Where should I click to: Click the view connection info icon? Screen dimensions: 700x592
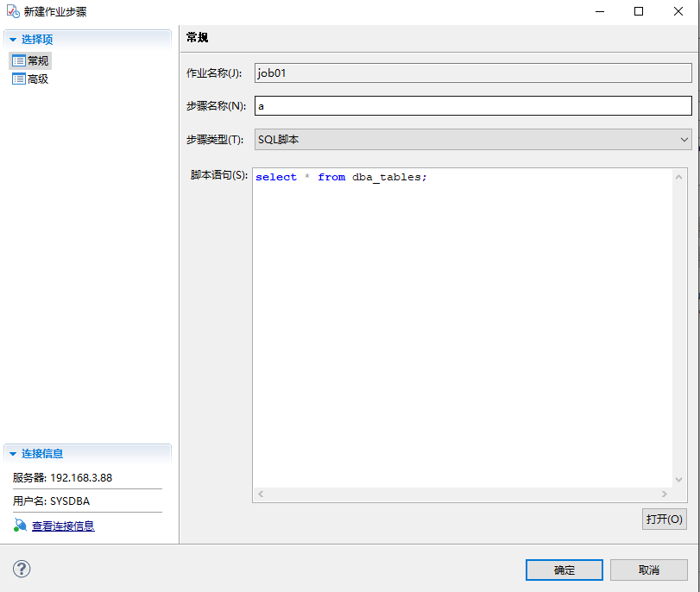pos(20,526)
